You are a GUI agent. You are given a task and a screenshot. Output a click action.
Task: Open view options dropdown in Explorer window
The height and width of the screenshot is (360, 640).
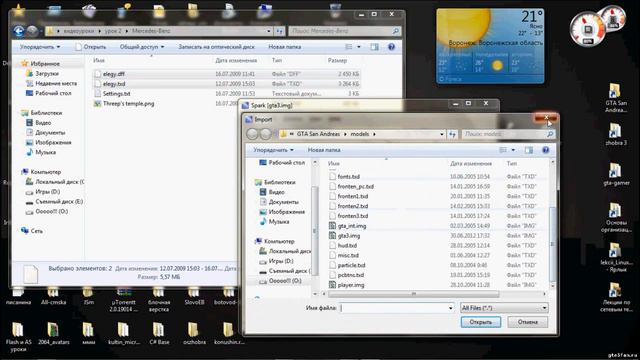(359, 47)
